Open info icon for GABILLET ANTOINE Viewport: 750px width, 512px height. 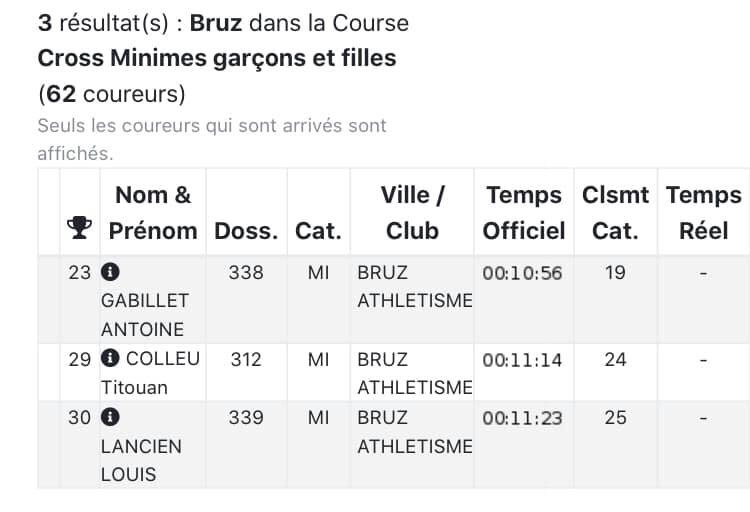pos(110,272)
